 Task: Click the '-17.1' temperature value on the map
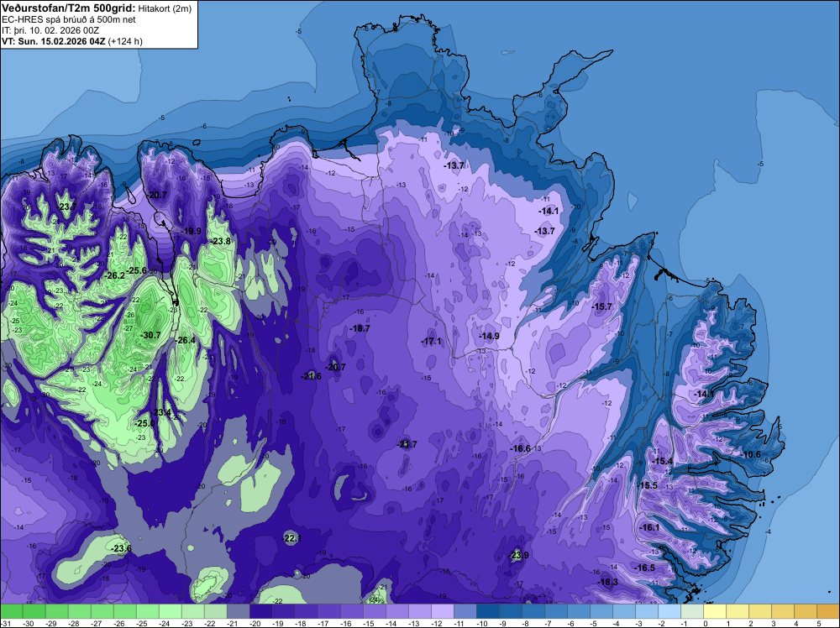431,341
